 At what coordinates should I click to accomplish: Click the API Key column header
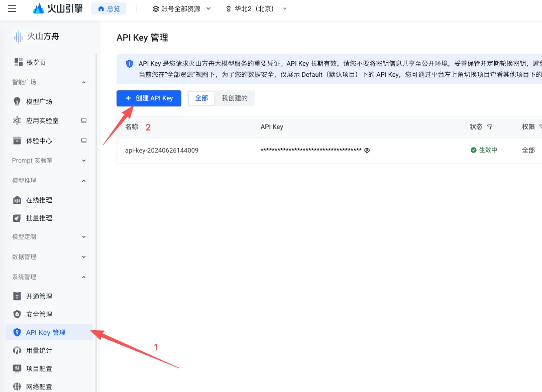coord(272,127)
